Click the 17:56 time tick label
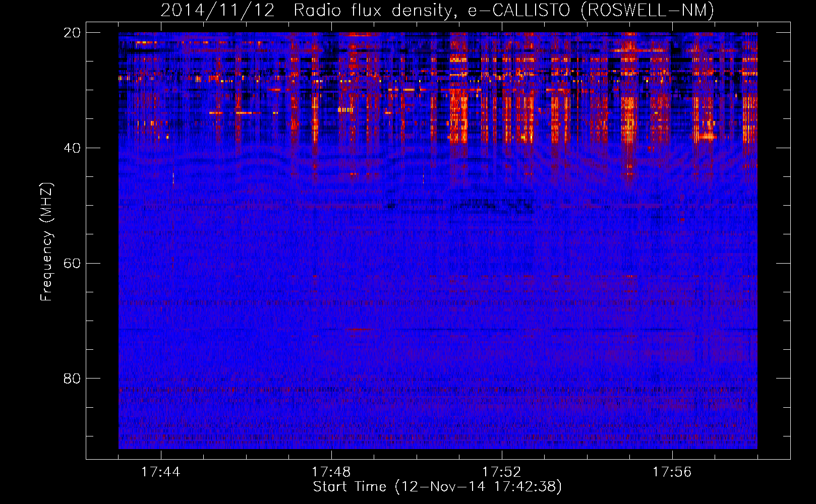The width and height of the screenshot is (816, 504). 672,472
